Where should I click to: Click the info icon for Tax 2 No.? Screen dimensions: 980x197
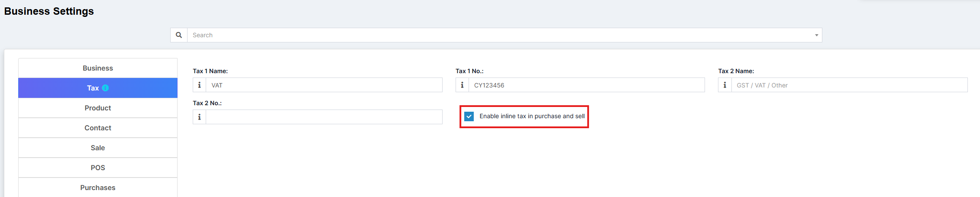click(x=199, y=117)
